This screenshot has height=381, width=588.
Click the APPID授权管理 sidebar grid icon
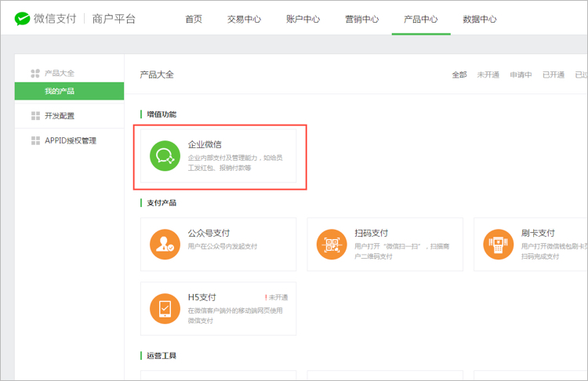click(35, 140)
